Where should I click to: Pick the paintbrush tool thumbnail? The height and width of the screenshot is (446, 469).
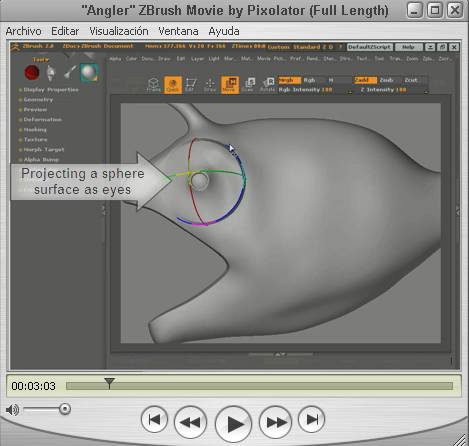pyautogui.click(x=70, y=72)
